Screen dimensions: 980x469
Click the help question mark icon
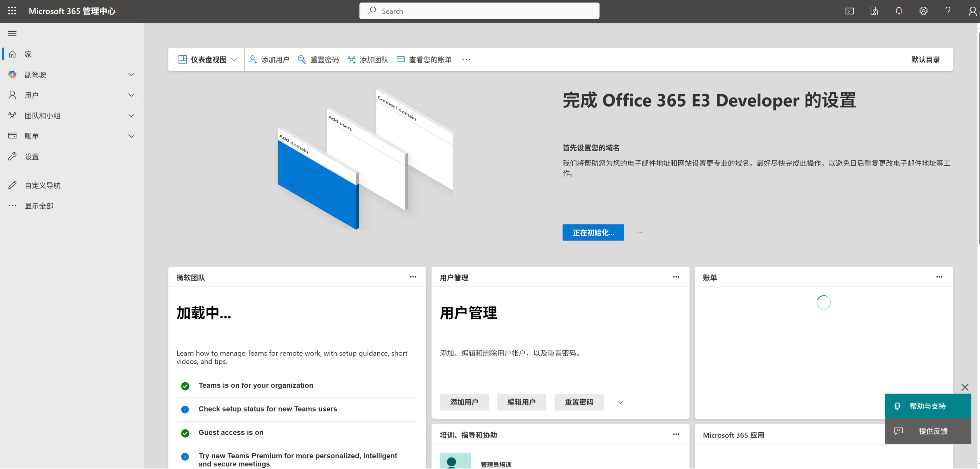[948, 11]
